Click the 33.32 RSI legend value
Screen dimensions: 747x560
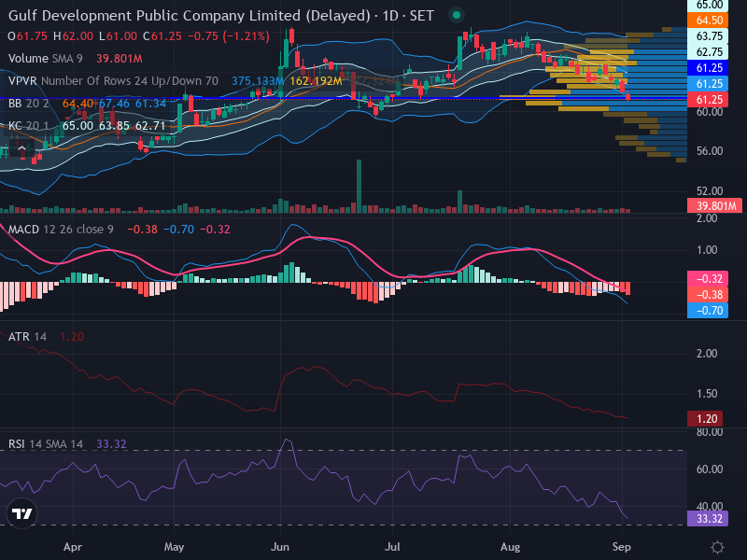(111, 444)
